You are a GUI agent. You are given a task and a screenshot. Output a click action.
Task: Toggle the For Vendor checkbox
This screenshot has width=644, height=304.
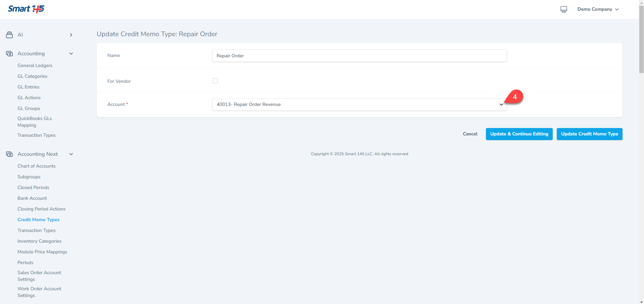215,81
